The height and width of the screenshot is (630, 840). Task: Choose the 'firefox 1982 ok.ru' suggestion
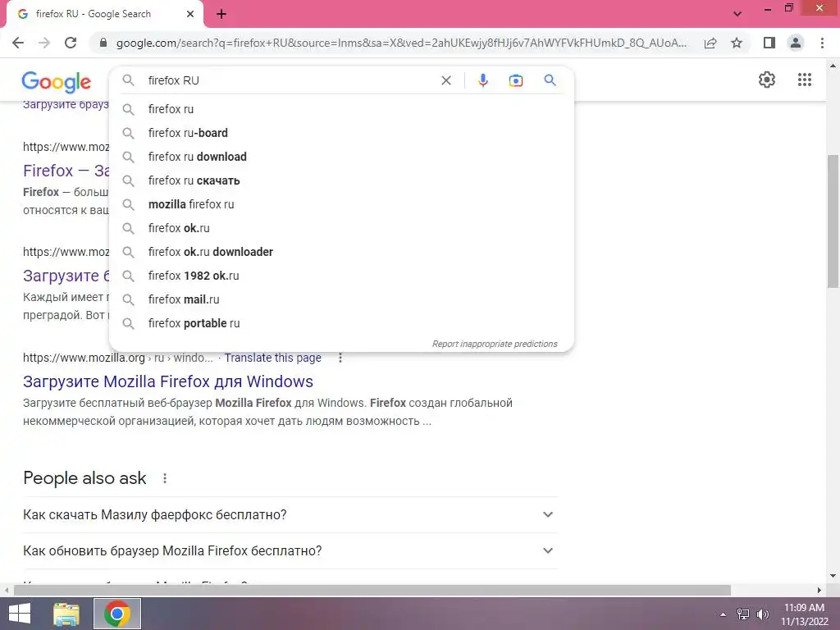tap(341, 276)
